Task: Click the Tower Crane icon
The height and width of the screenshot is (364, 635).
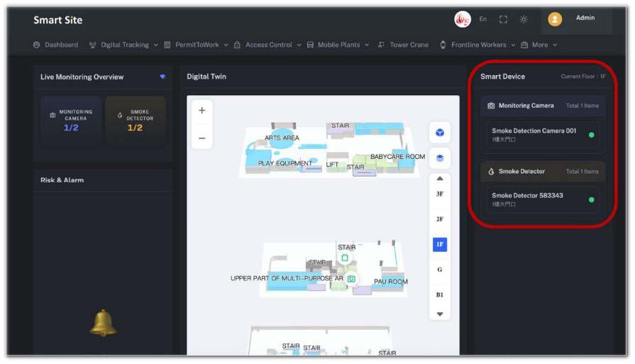Action: [x=381, y=45]
